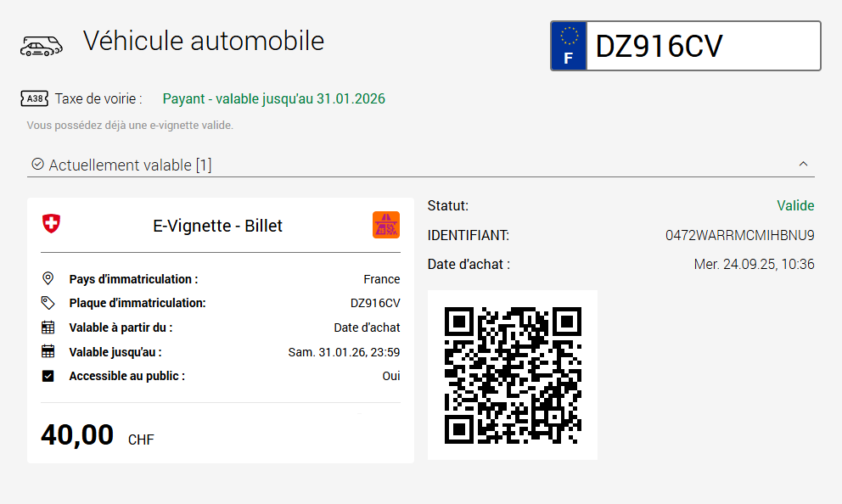Toggle the Accessible au public checkbox

coord(48,376)
